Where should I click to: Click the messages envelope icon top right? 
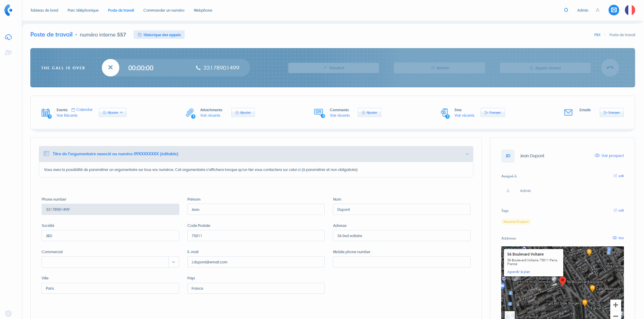(x=614, y=10)
